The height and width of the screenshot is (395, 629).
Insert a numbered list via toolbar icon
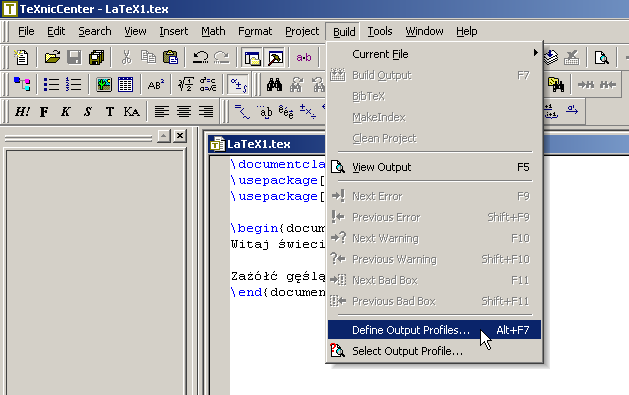pyautogui.click(x=73, y=84)
